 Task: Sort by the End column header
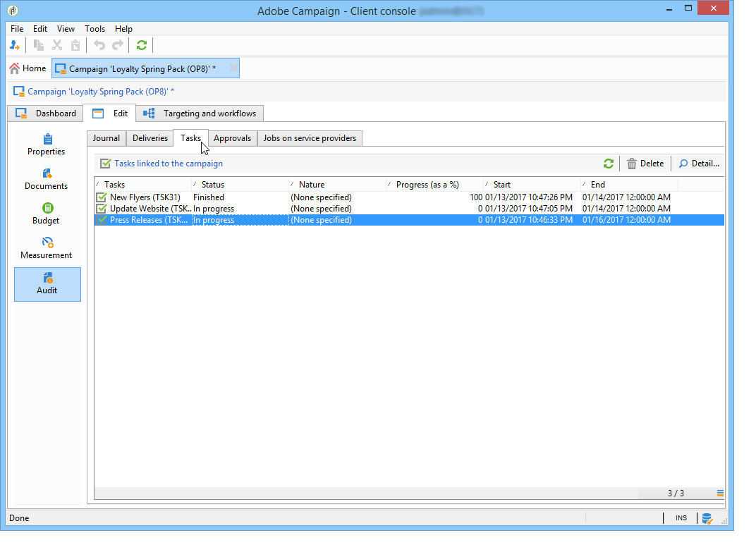click(630, 184)
